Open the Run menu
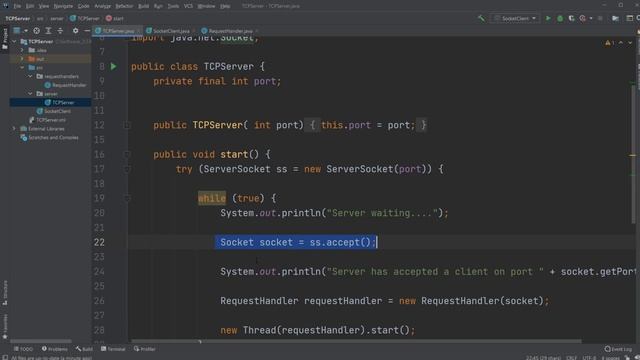 point(158,6)
